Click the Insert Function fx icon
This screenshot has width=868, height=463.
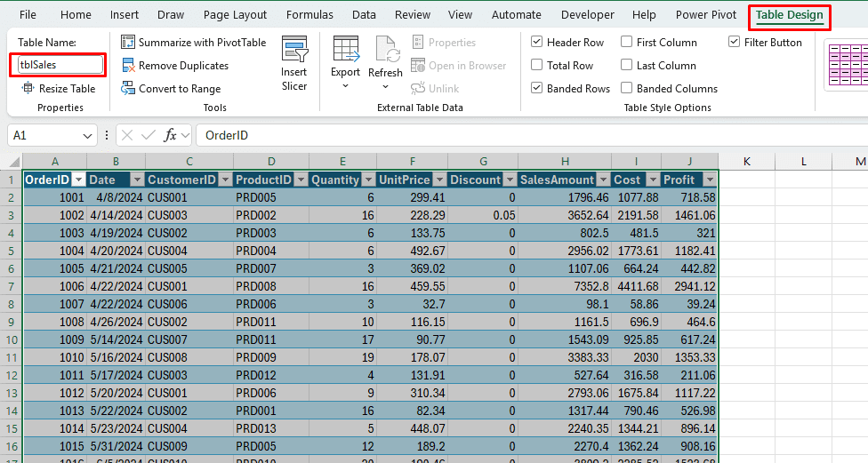(x=170, y=135)
